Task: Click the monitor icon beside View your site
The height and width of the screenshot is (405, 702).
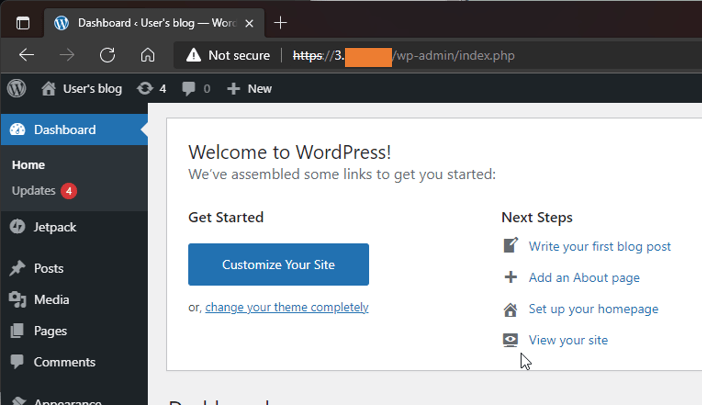Action: coord(510,340)
